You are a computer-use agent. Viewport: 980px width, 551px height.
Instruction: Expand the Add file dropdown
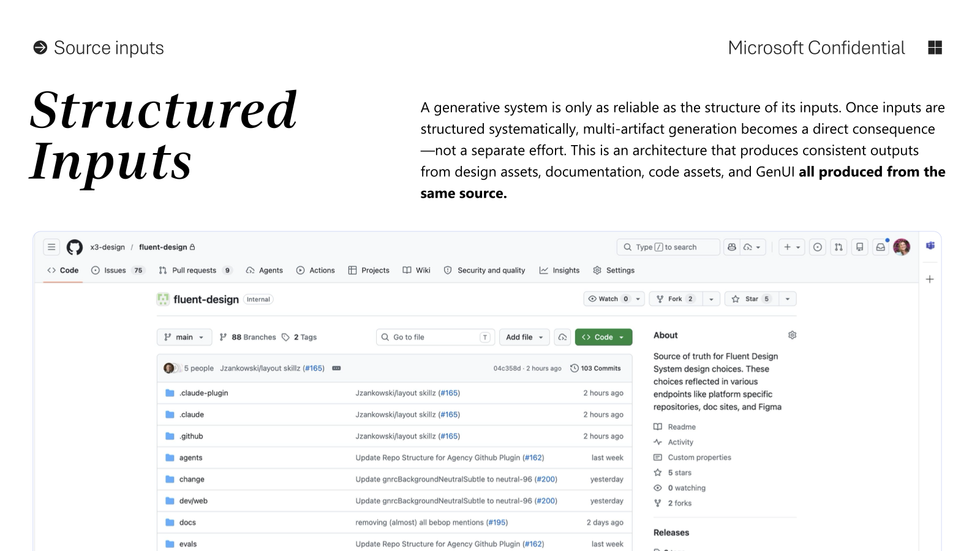[x=524, y=337]
